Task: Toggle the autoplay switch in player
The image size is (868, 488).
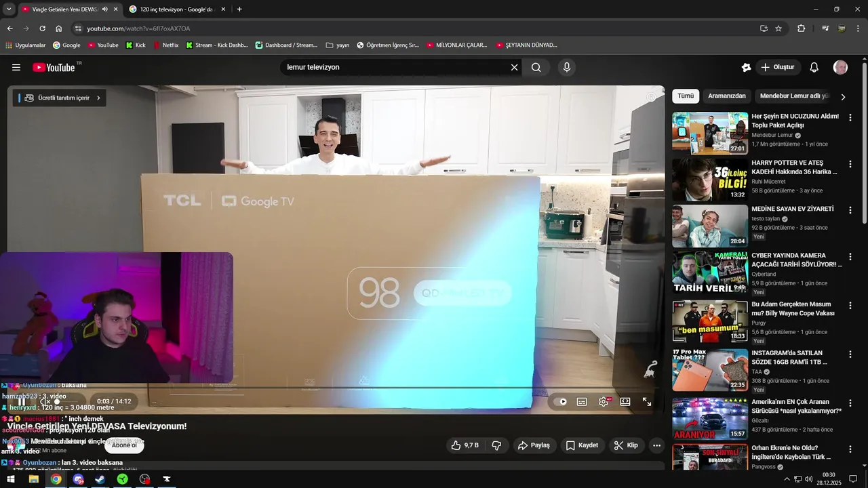Action: point(560,401)
